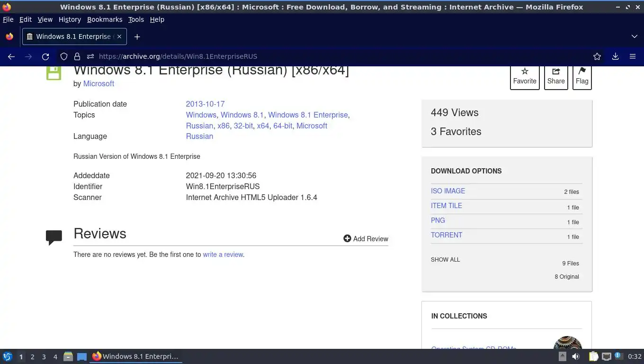Screen dimensions: 644x364
Task: Open the History menu
Action: pyautogui.click(x=70, y=19)
